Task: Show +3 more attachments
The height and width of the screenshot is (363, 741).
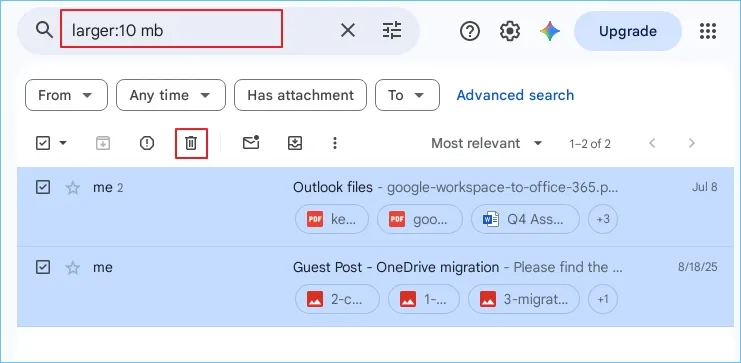Action: [x=603, y=219]
